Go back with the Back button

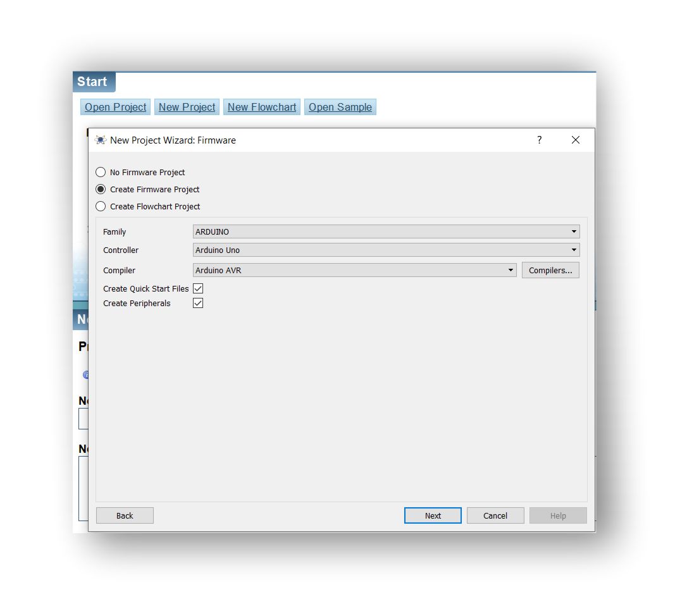pyautogui.click(x=125, y=515)
